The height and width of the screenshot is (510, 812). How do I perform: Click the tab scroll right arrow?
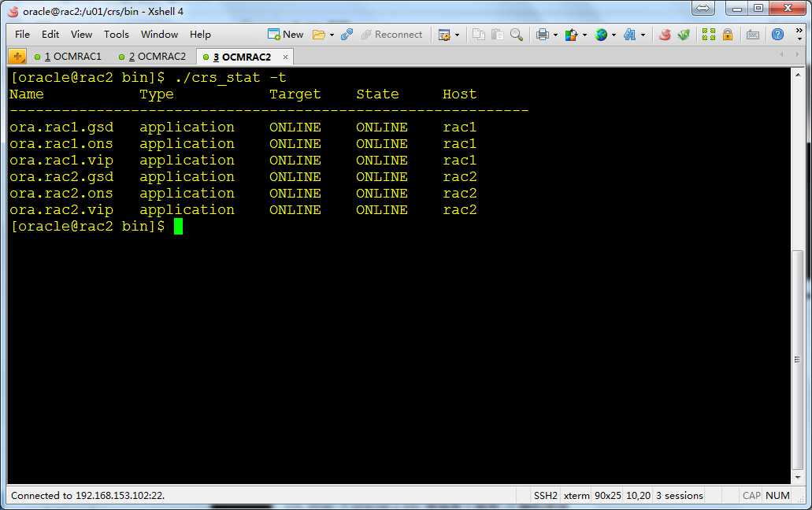click(797, 54)
